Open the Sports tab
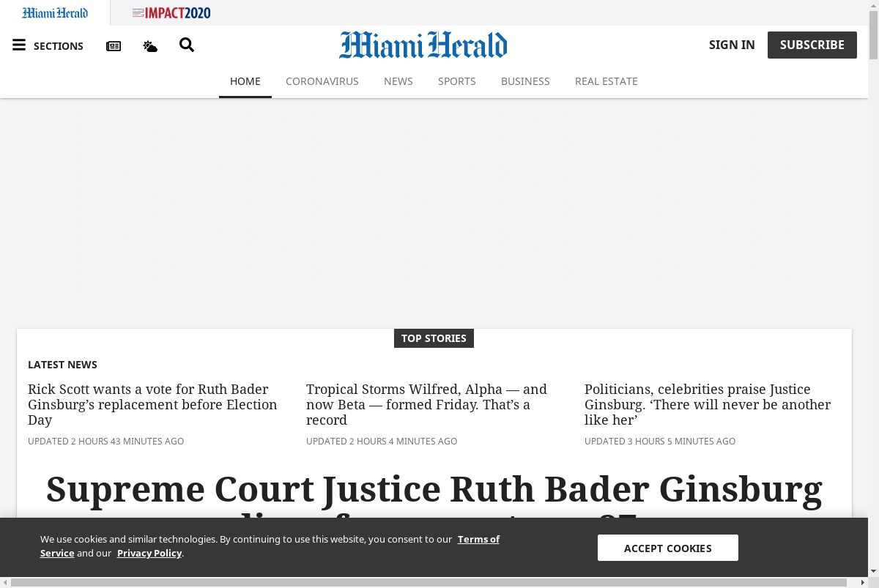Image resolution: width=879 pixels, height=588 pixels. coord(457,81)
